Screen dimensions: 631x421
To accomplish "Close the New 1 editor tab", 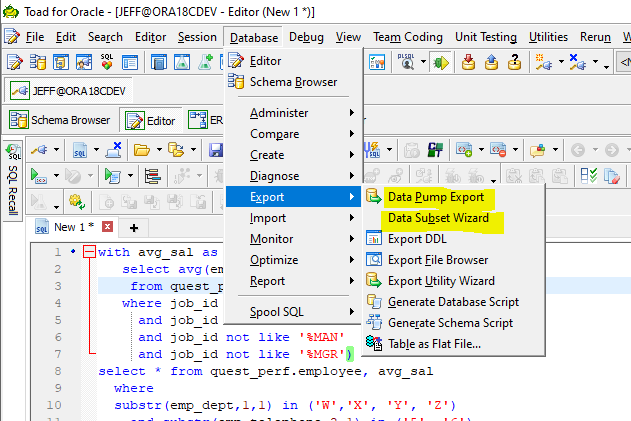I will [107, 227].
